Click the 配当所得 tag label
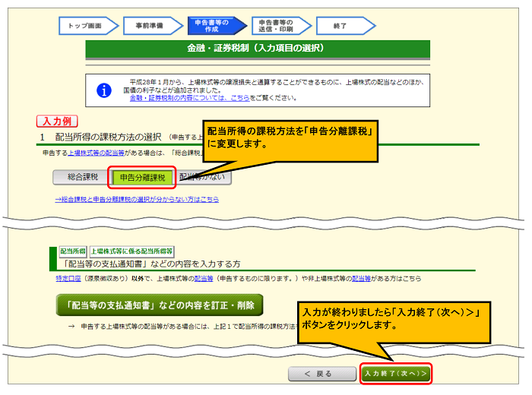This screenshot has width=532, height=395. (73, 251)
